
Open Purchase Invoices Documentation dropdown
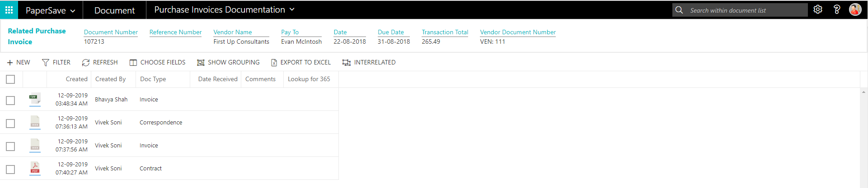[x=225, y=9]
